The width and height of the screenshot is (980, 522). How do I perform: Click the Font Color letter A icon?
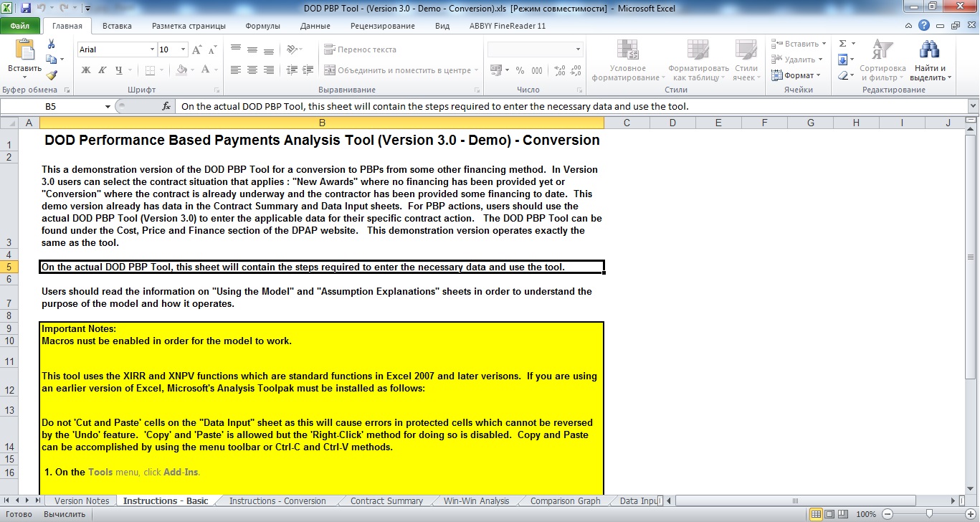206,70
